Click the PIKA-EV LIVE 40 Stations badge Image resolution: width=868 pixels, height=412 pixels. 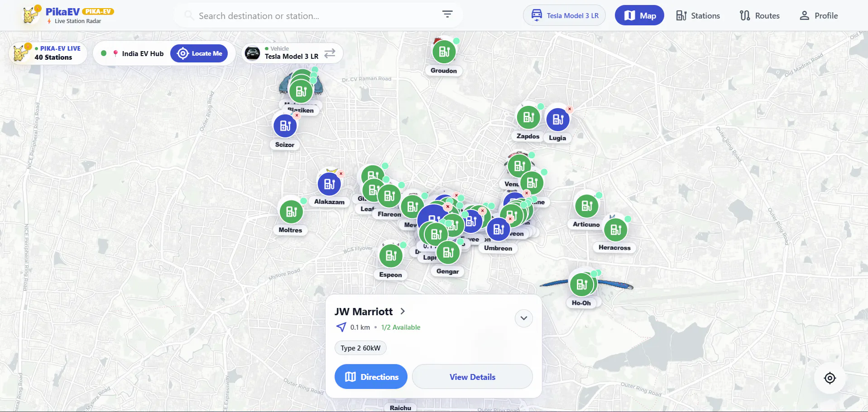coord(48,53)
